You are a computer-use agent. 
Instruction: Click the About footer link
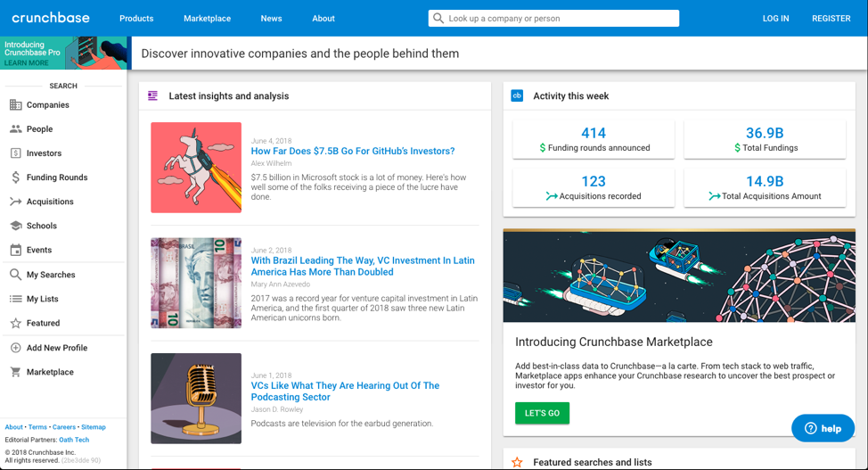[14, 427]
